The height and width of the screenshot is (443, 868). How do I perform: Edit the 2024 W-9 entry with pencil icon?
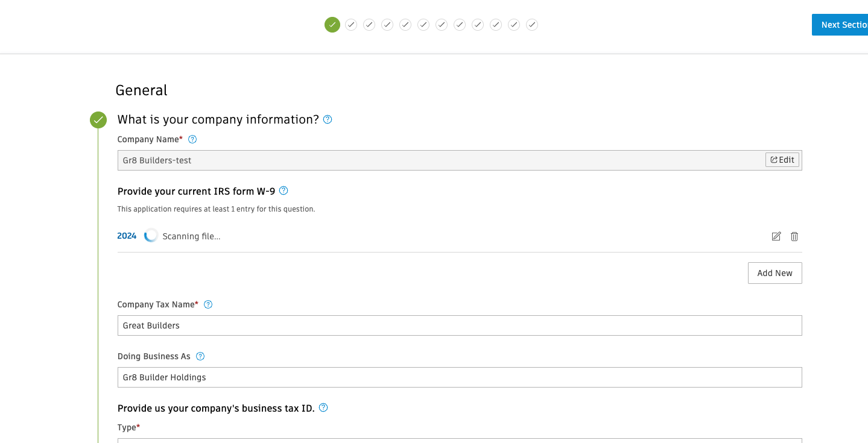point(776,236)
